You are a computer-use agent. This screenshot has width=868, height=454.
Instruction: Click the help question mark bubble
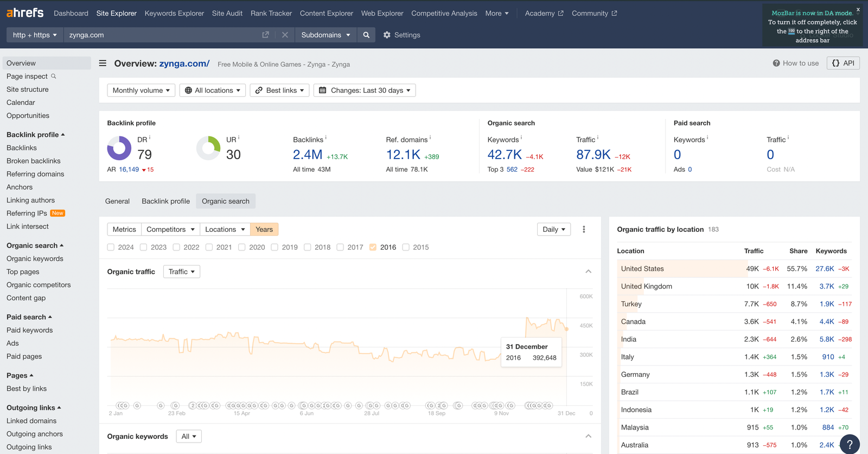click(850, 444)
